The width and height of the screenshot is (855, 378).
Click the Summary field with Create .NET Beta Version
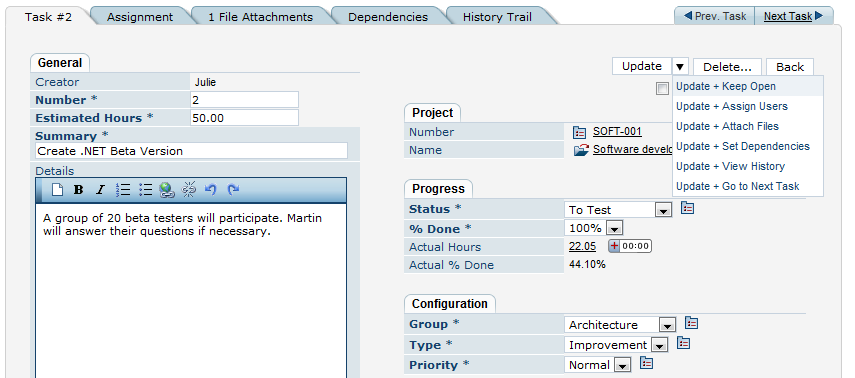tap(191, 151)
